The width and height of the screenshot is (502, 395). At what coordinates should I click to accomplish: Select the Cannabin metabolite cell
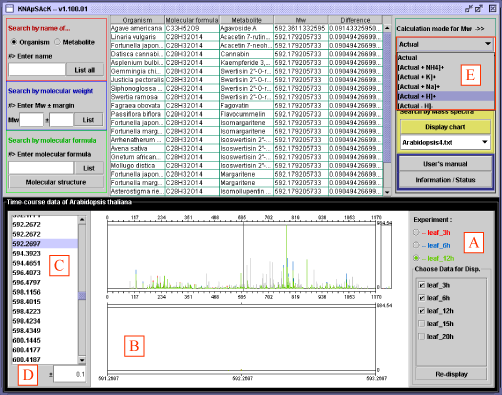tap(246, 54)
